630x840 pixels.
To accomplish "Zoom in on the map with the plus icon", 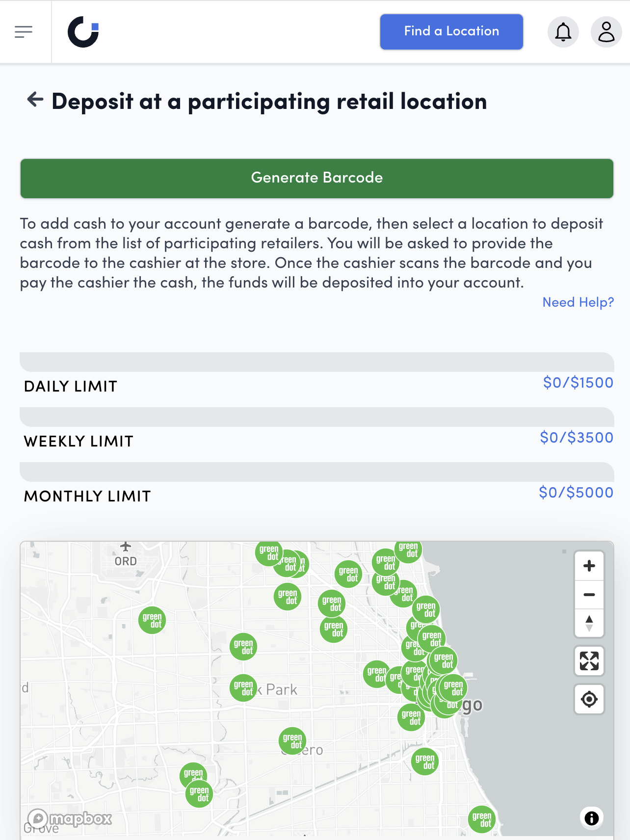I will point(589,566).
